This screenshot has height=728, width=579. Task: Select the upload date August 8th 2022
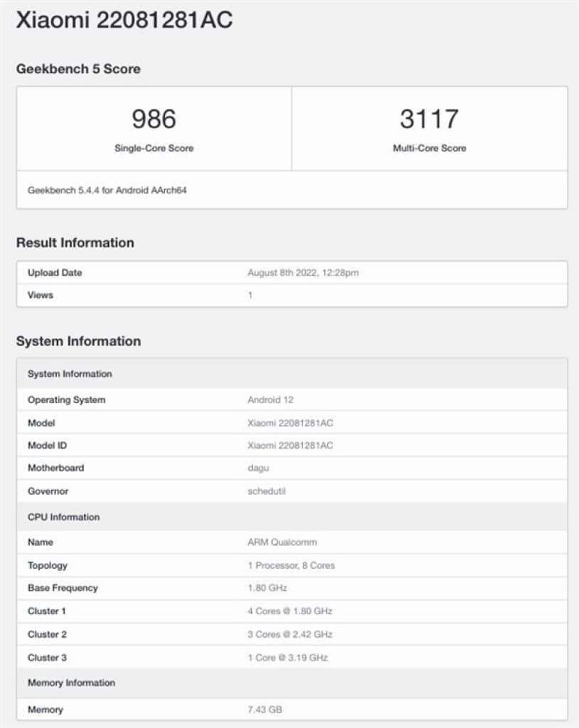coord(303,273)
